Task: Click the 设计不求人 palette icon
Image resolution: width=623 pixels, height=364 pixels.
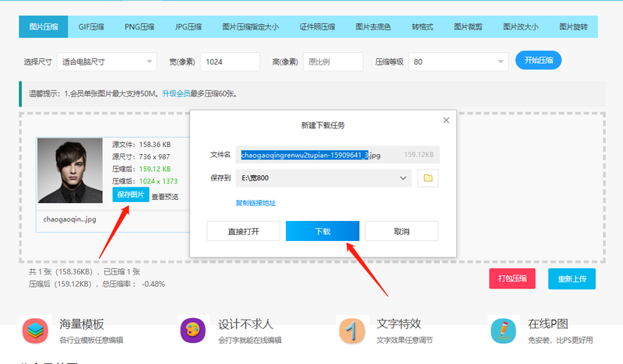Action: pos(193,331)
